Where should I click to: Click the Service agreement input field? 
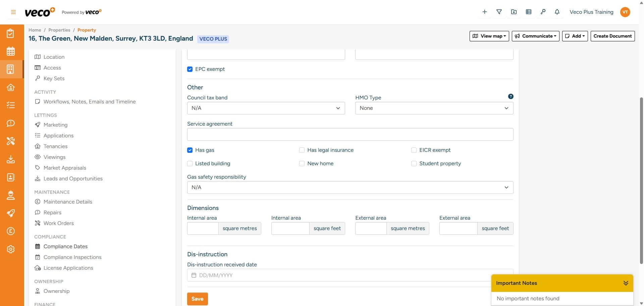point(350,134)
